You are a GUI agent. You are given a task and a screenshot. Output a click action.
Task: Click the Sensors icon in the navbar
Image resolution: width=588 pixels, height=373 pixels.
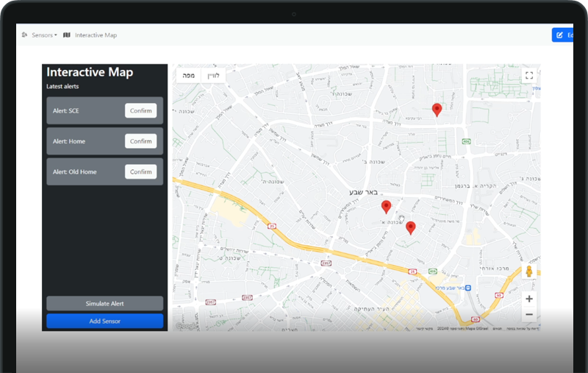pyautogui.click(x=25, y=35)
